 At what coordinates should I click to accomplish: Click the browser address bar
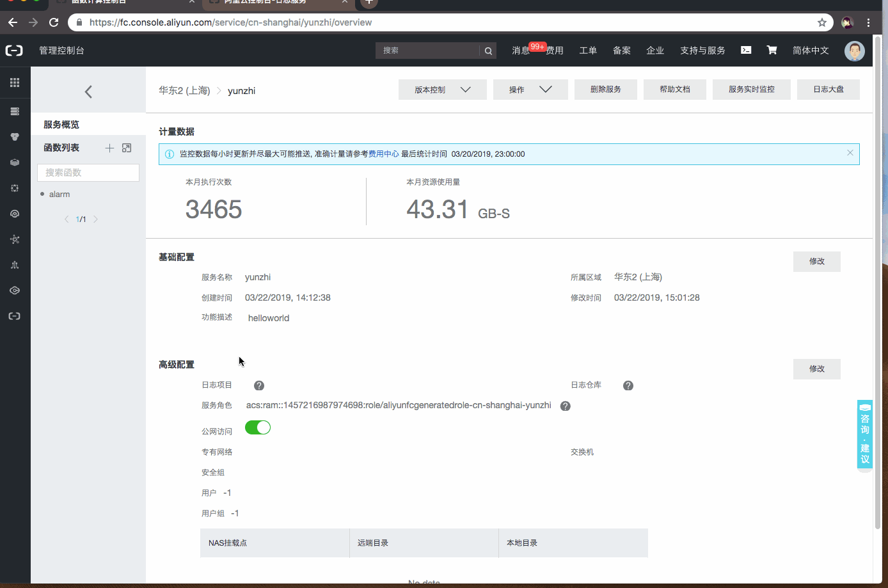(450, 22)
